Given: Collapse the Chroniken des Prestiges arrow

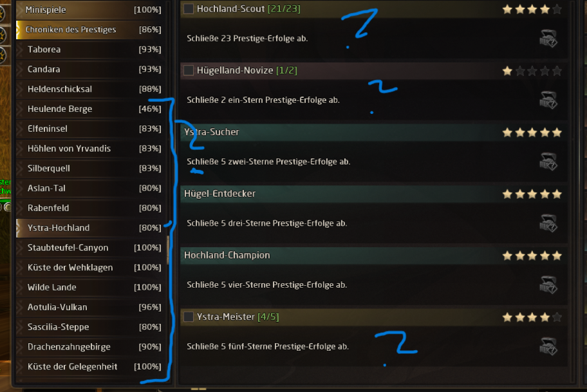Looking at the screenshot, I should coord(20,30).
